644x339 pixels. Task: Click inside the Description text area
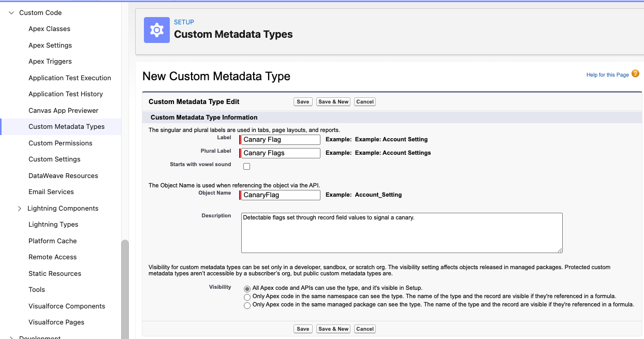pyautogui.click(x=401, y=232)
